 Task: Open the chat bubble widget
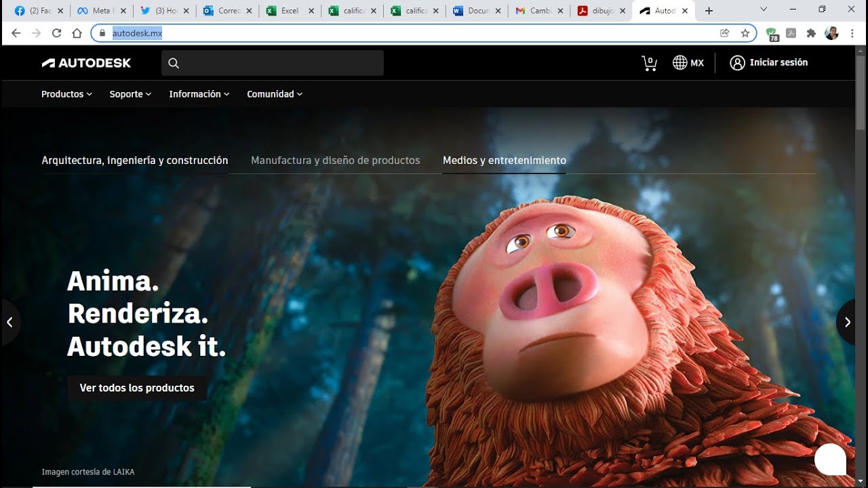click(830, 459)
